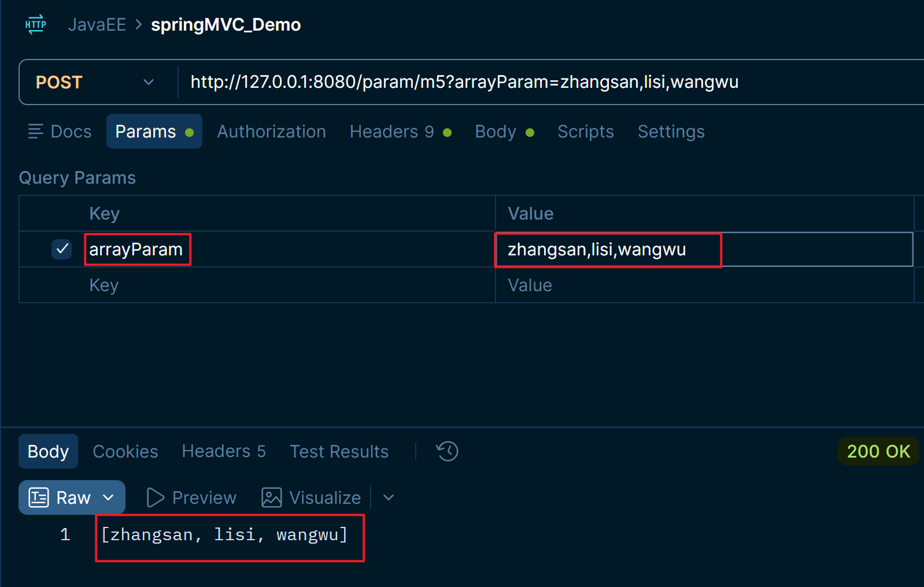
Task: Expand the Visualize options chevron
Action: [389, 497]
